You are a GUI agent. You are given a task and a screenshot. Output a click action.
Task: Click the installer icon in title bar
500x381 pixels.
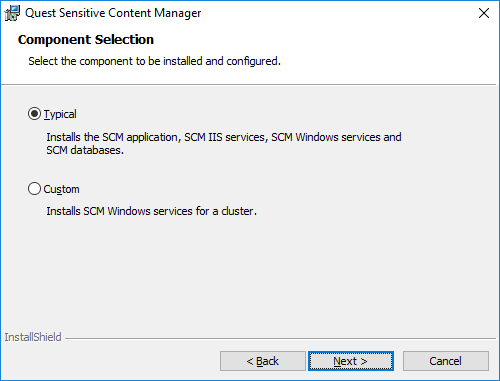click(12, 13)
